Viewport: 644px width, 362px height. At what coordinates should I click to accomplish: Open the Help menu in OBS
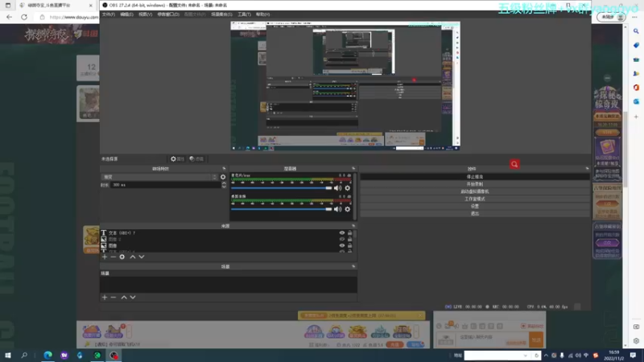(263, 14)
